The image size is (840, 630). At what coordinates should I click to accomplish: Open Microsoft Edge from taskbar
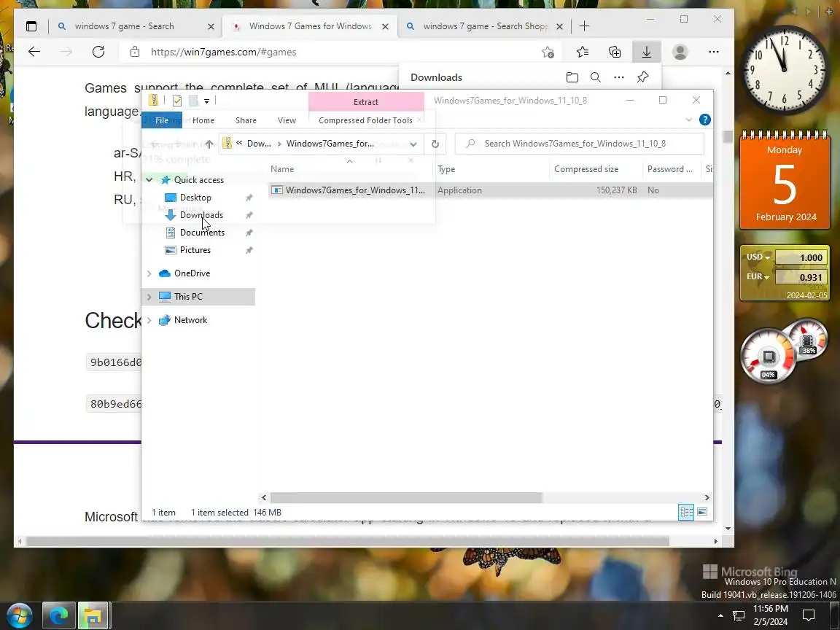coord(58,615)
